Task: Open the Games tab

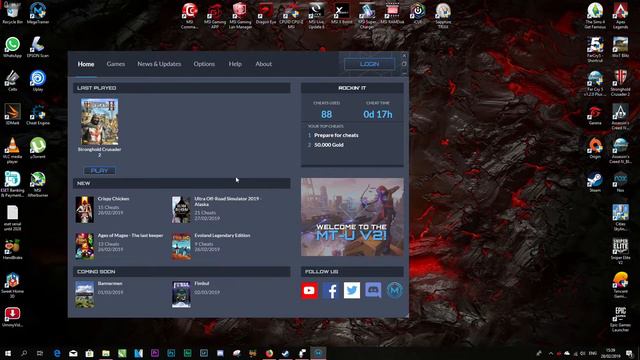Action: click(116, 64)
